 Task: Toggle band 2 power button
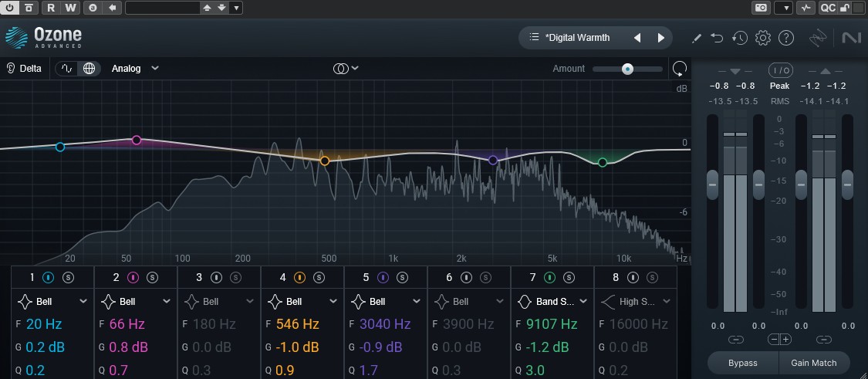pos(133,277)
